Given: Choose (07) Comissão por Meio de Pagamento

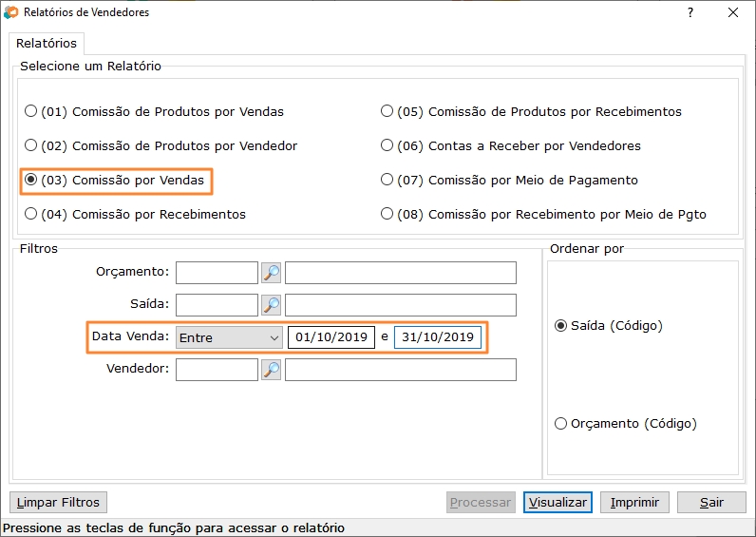Looking at the screenshot, I should click(509, 180).
